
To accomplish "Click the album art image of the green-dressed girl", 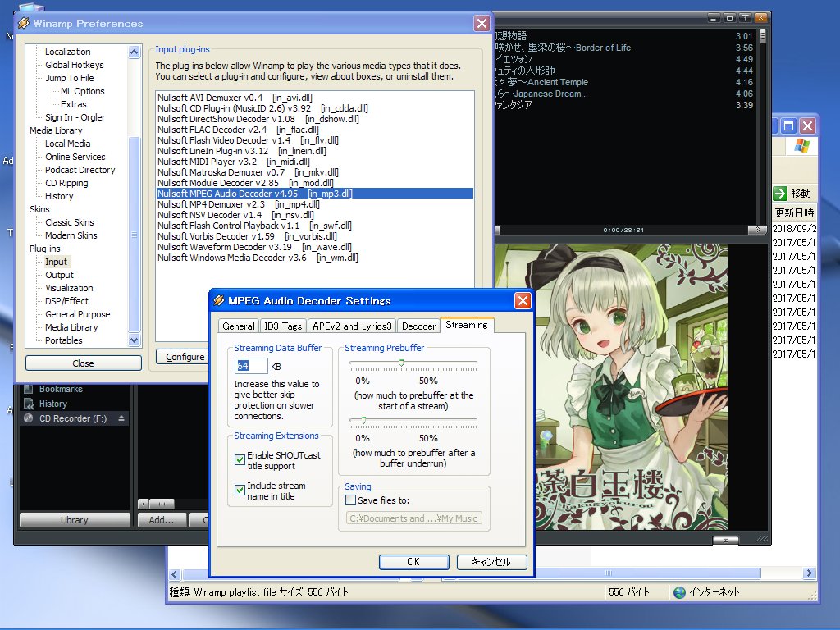I will tap(610, 387).
